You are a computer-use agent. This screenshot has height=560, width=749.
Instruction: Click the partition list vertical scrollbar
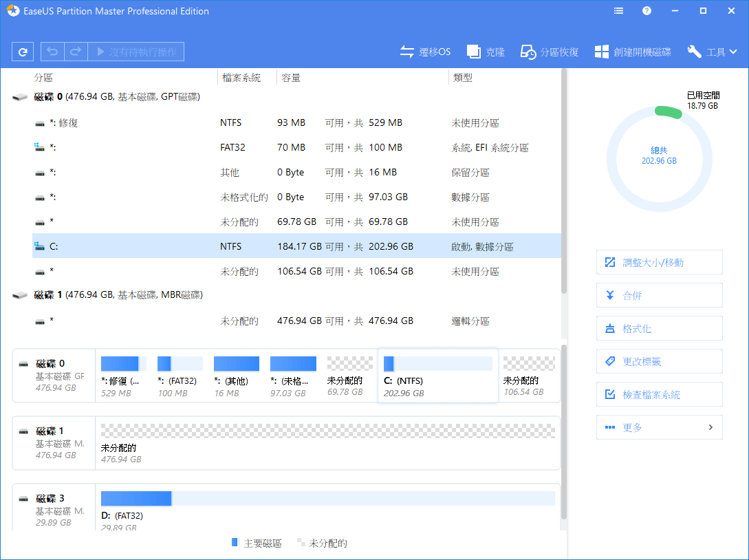[564, 179]
